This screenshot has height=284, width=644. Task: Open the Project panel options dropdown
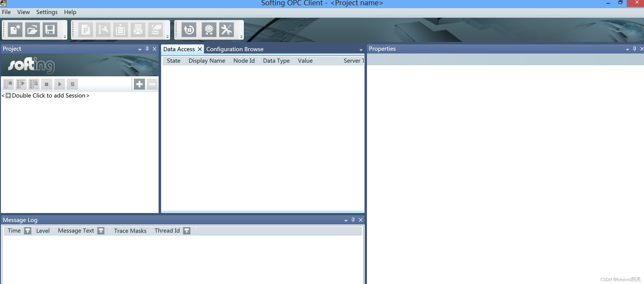tap(140, 50)
